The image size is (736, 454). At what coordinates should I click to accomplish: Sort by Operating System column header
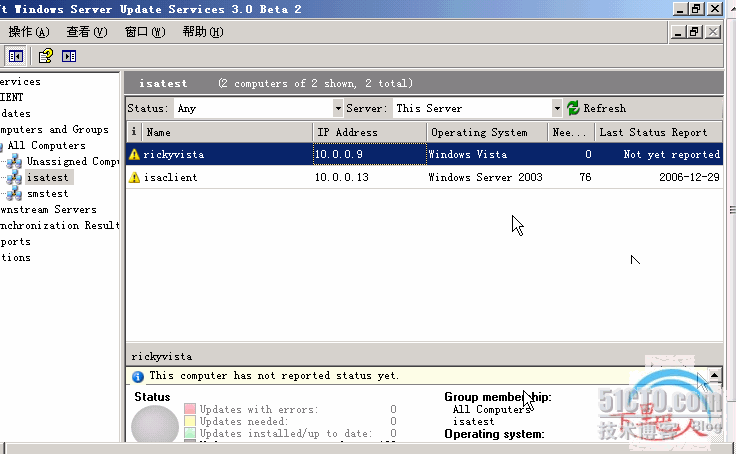487,132
